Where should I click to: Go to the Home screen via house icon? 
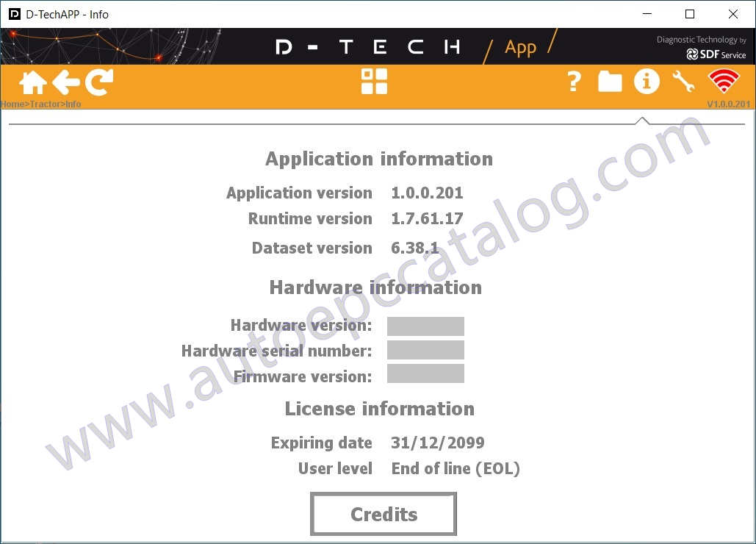coord(33,82)
